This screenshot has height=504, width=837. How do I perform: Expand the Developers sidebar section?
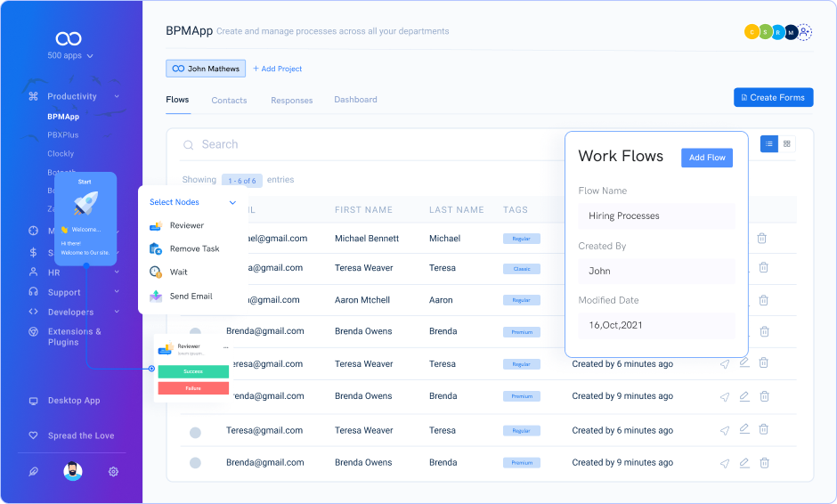click(x=117, y=312)
